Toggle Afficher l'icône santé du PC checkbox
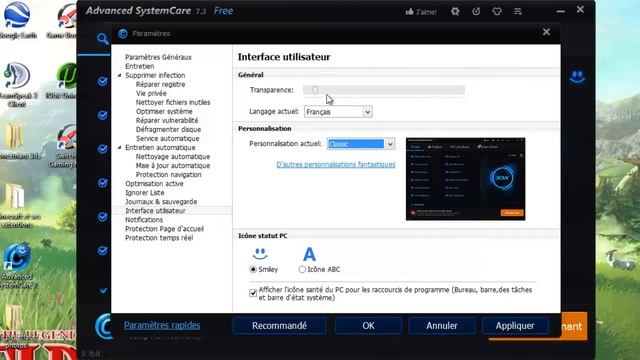This screenshot has height=360, width=640. 253,293
